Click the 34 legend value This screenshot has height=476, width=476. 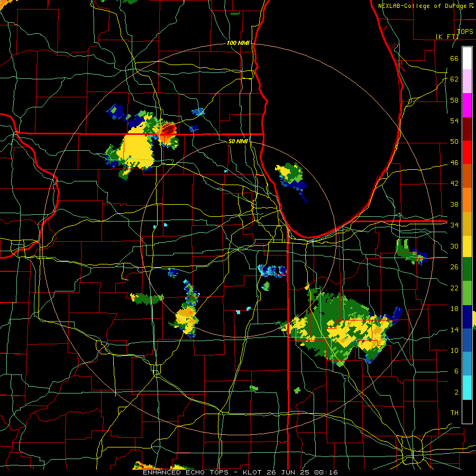click(454, 225)
